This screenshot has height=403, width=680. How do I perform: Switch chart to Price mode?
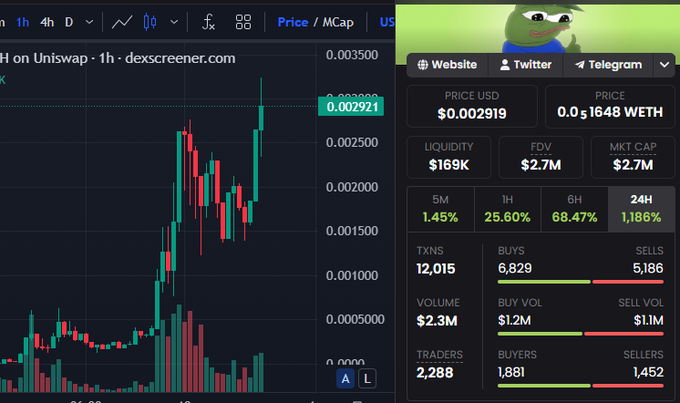coord(293,22)
